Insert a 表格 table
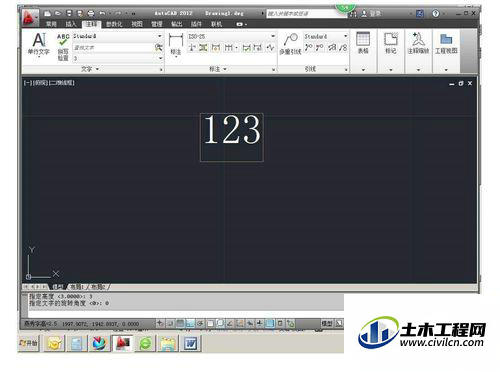This screenshot has width=500, height=372. point(363,43)
